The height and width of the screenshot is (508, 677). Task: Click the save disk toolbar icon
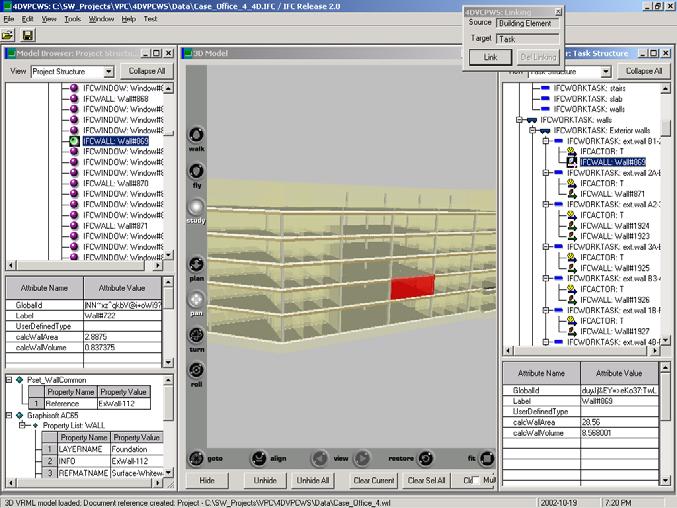27,35
